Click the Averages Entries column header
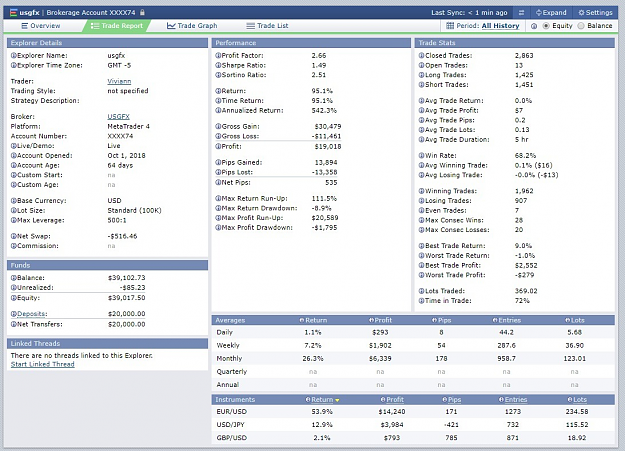This screenshot has width=625, height=451. (x=509, y=320)
